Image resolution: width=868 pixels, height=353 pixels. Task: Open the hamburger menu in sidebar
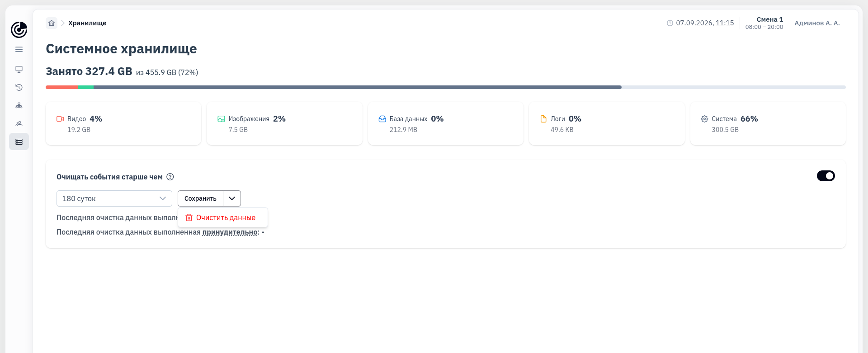[19, 49]
